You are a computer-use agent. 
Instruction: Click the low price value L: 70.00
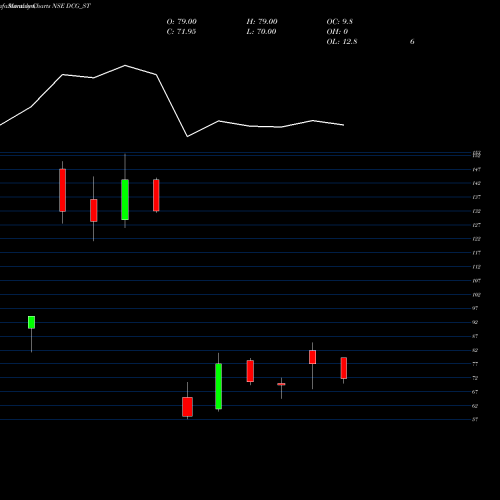(x=261, y=32)
